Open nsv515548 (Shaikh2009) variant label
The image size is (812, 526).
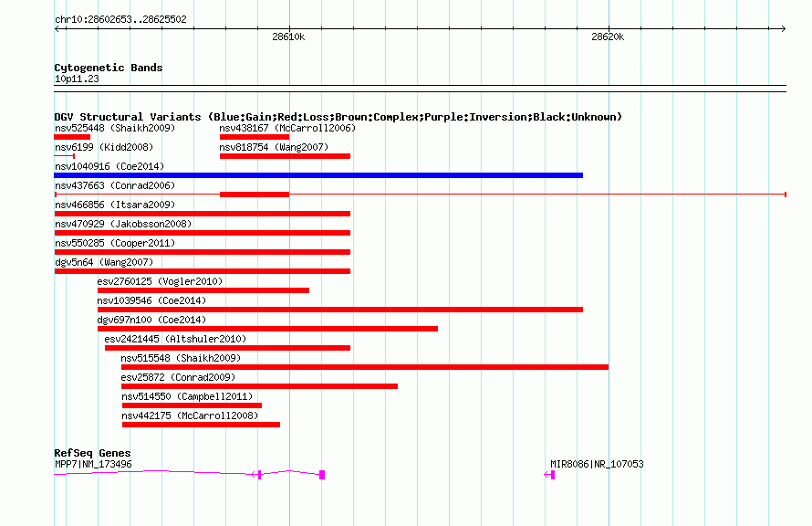point(181,358)
